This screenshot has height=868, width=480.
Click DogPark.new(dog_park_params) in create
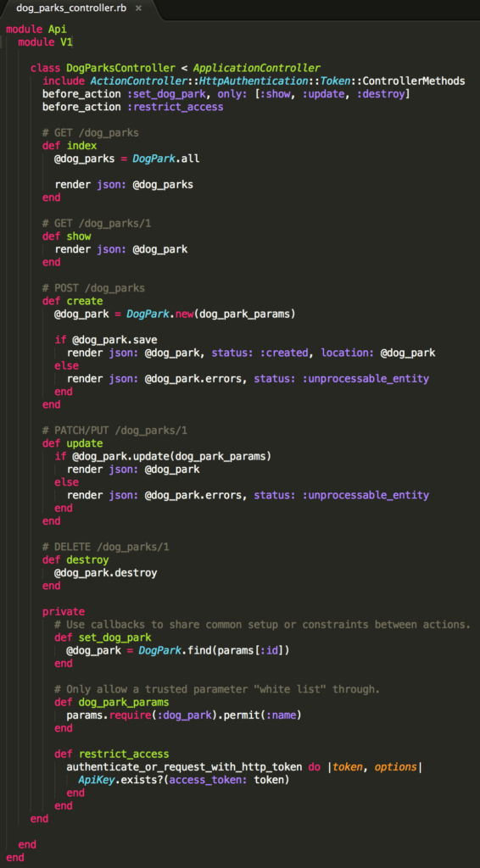tap(211, 314)
